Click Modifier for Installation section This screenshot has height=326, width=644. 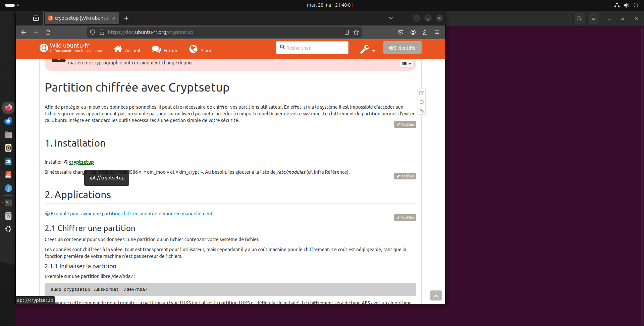tap(405, 176)
